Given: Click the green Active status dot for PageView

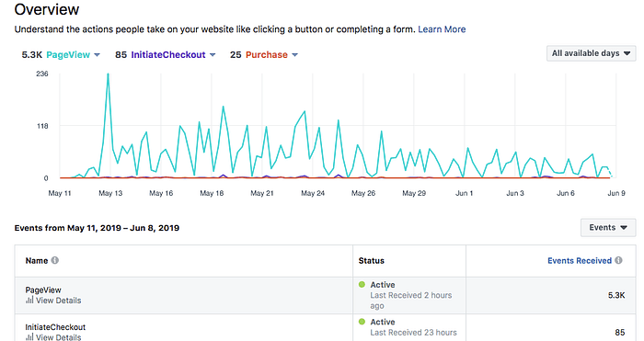Looking at the screenshot, I should [x=362, y=284].
